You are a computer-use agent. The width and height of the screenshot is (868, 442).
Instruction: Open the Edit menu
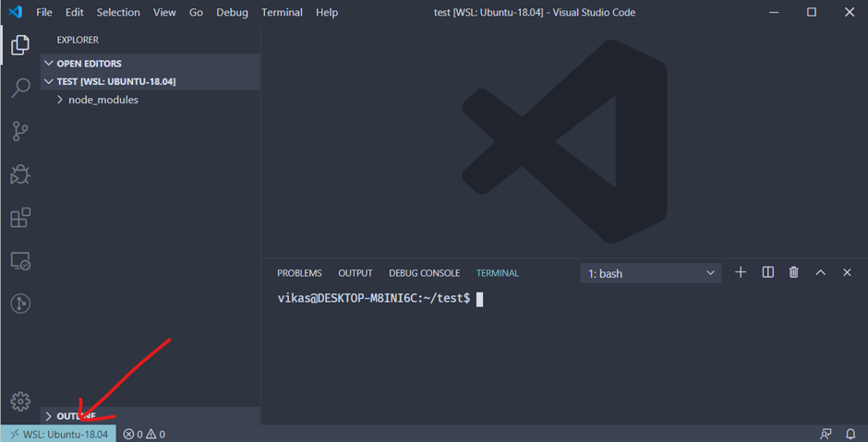coord(74,12)
